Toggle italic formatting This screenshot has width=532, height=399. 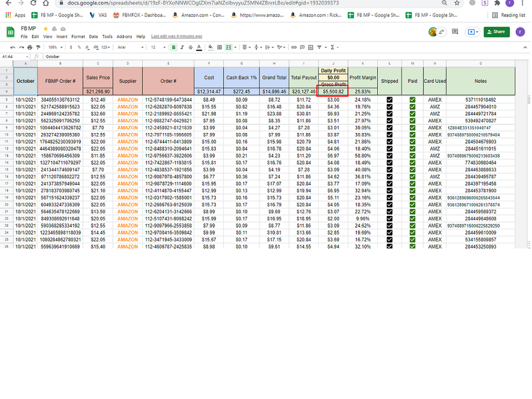(182, 47)
